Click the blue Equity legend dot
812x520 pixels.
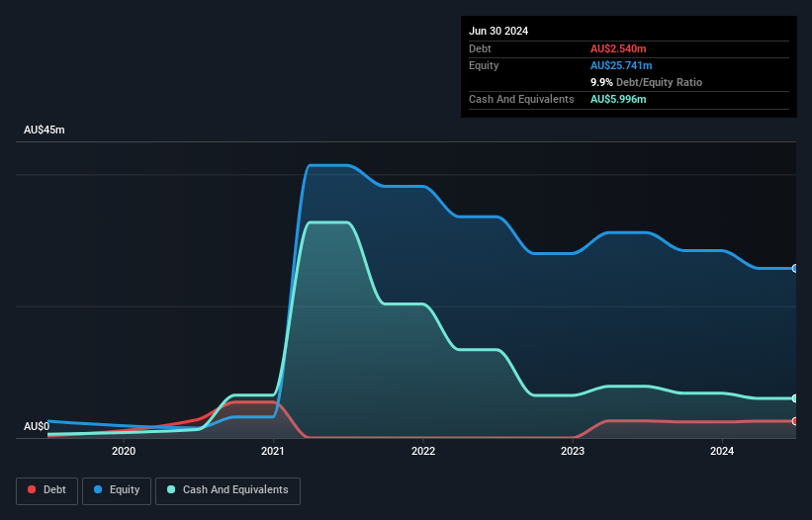pos(98,489)
